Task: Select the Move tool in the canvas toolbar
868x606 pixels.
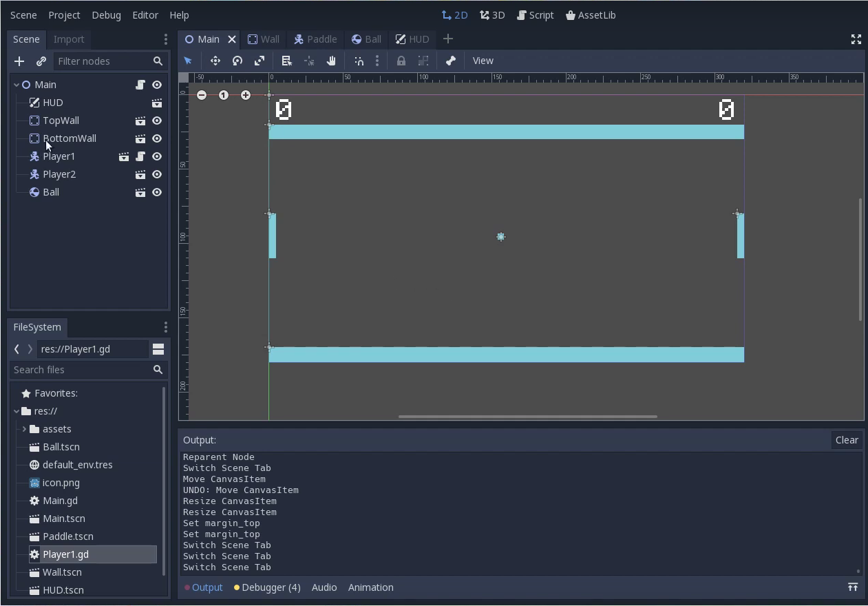Action: (215, 61)
